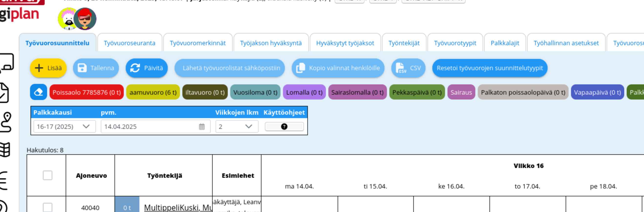Open the Työvuoromerkinnät tab

[x=198, y=43]
